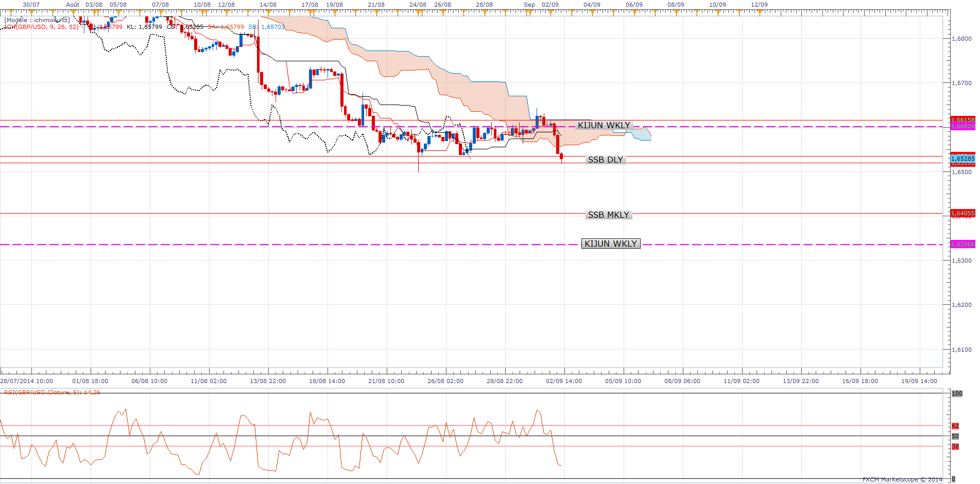
Task: Click the orange marker under the 02/09 date
Action: pyautogui.click(x=550, y=12)
